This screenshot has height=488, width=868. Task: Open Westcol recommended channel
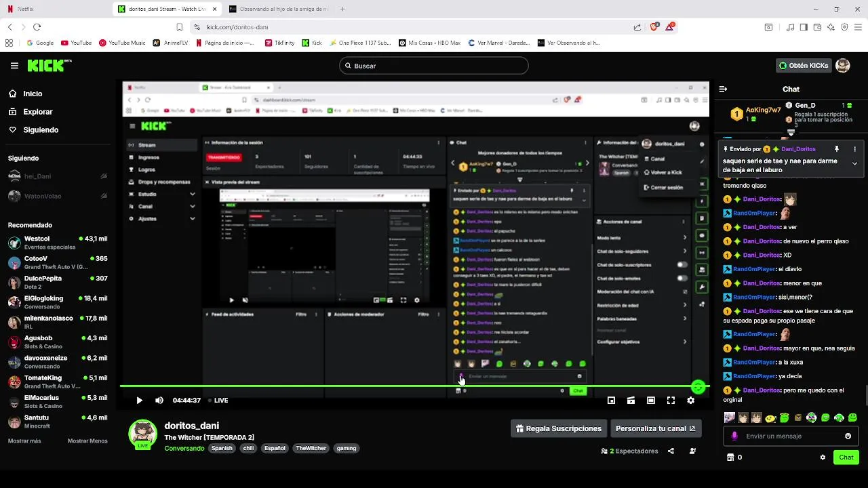[58, 243]
